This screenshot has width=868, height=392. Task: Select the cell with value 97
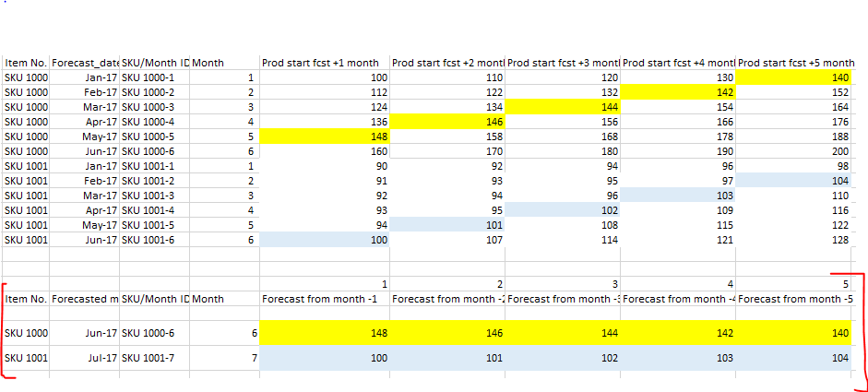678,181
